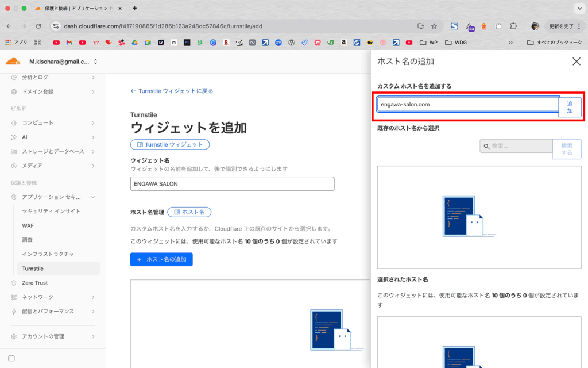588x368 pixels.
Task: Open a new browser tab
Action: [134, 8]
